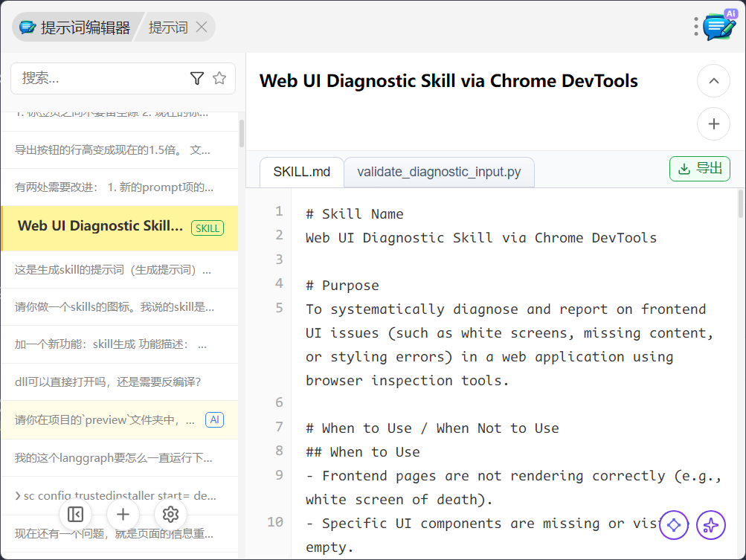This screenshot has height=560, width=746.
Task: Open settings via the gear icon
Action: [170, 514]
